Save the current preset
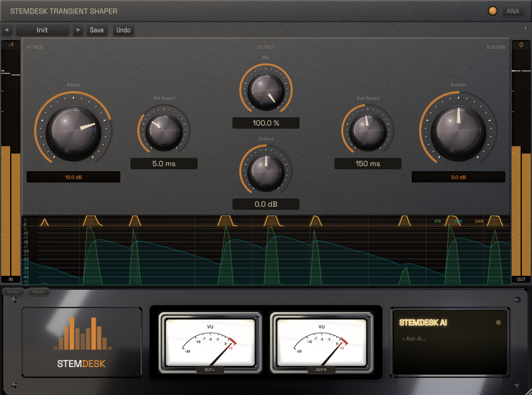The width and height of the screenshot is (532, 395). tap(97, 30)
